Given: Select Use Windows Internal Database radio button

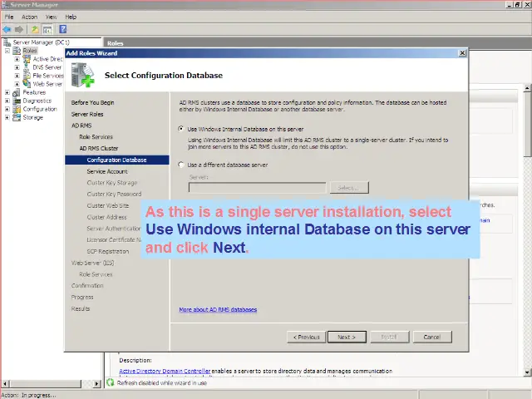Looking at the screenshot, I should (x=181, y=129).
